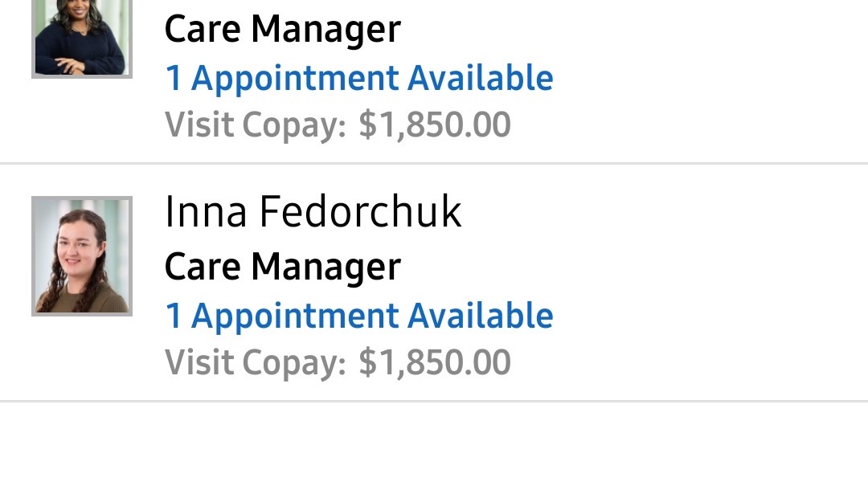Choose Inna Fedorchuk's row via empty space beside her name
The height and width of the screenshot is (490, 868).
[665, 212]
